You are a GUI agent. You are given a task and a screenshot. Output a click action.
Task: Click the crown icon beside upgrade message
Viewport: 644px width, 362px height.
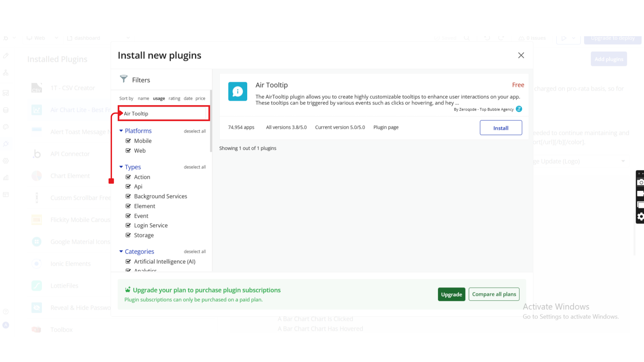128,290
